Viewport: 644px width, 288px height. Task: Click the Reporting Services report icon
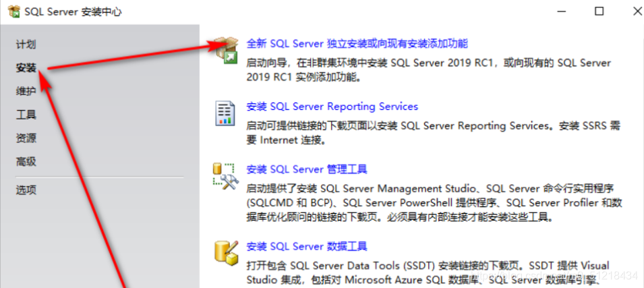click(x=225, y=113)
